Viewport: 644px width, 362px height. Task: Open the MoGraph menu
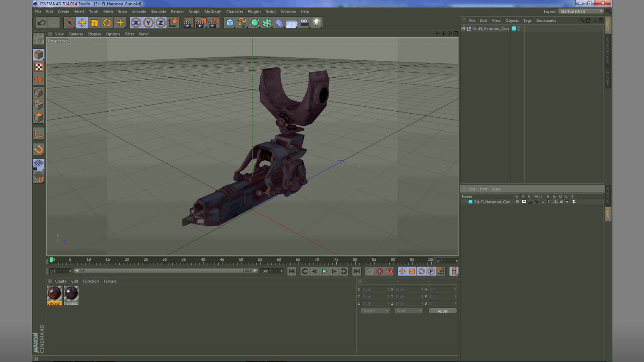(x=213, y=11)
